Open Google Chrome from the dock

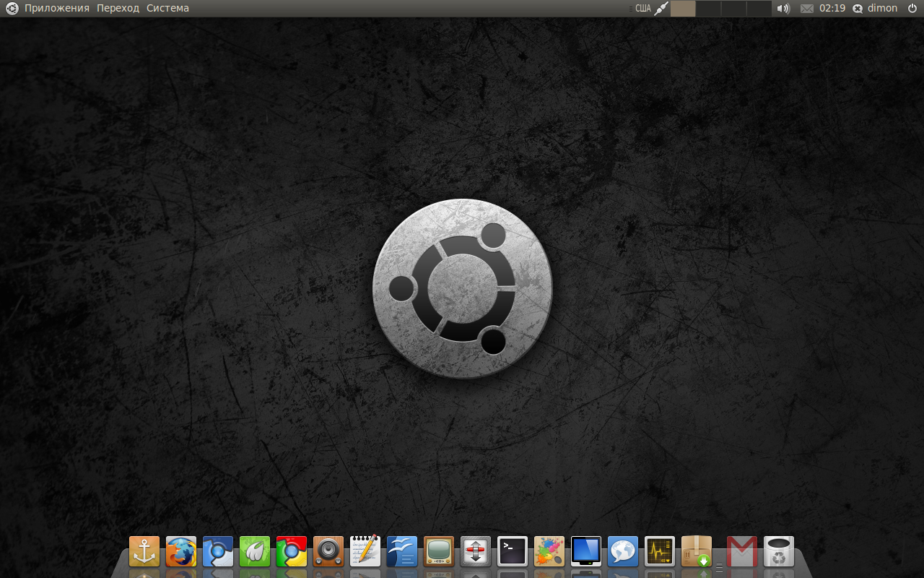292,551
